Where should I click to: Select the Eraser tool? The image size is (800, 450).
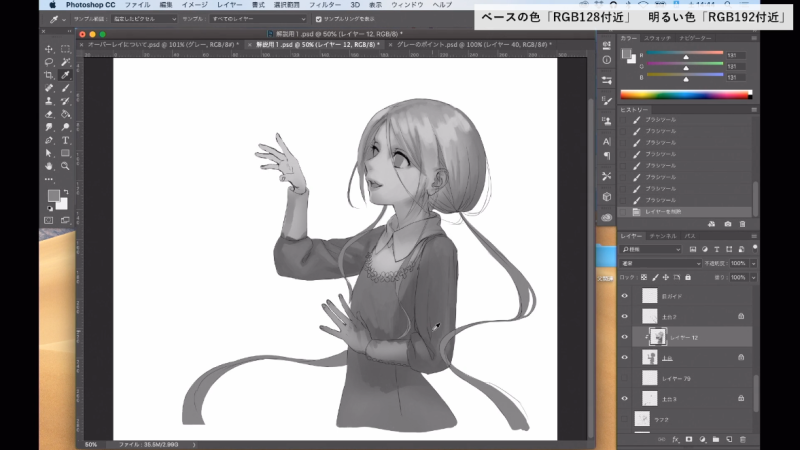[49, 114]
